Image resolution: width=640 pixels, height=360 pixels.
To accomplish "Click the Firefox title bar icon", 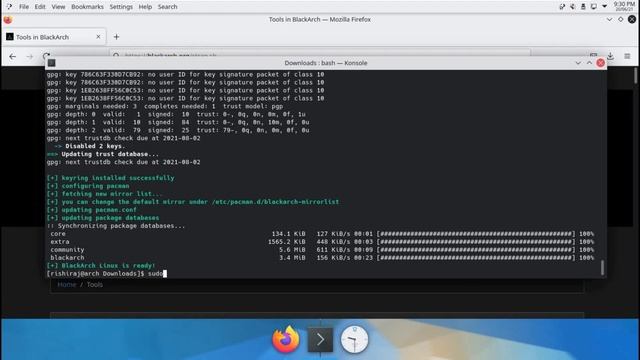I will click(x=8, y=20).
